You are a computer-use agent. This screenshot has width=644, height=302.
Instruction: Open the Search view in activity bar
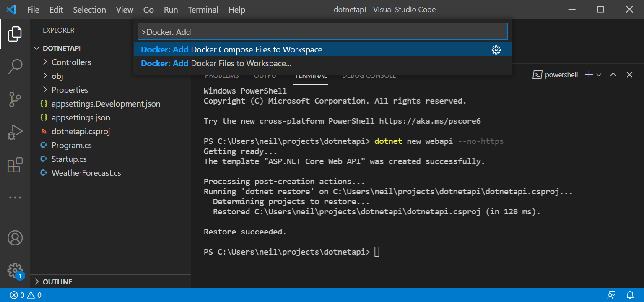[15, 66]
